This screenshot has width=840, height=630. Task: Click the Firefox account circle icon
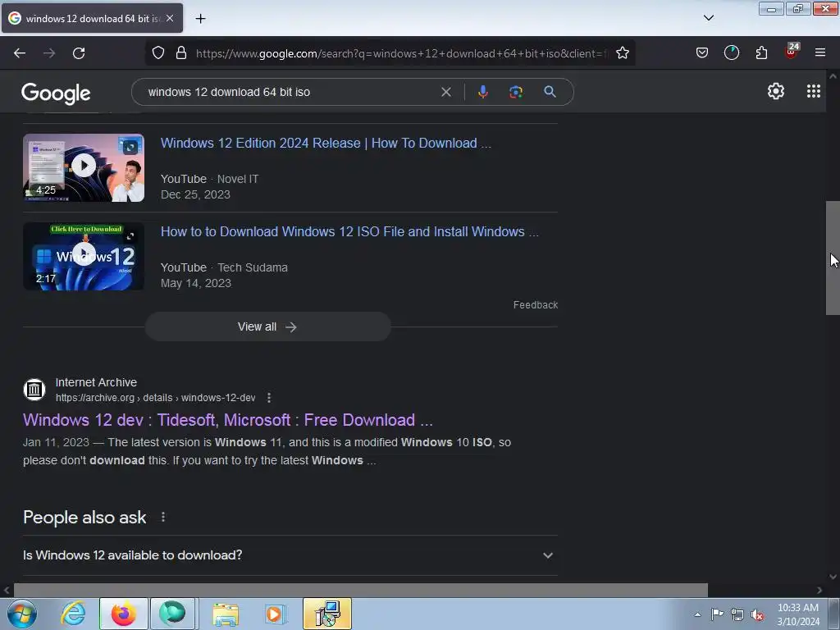click(x=731, y=52)
